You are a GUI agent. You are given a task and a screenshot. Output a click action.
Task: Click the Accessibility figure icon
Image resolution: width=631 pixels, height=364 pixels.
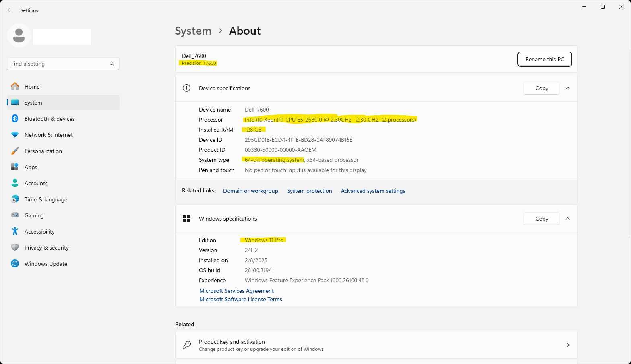(15, 231)
